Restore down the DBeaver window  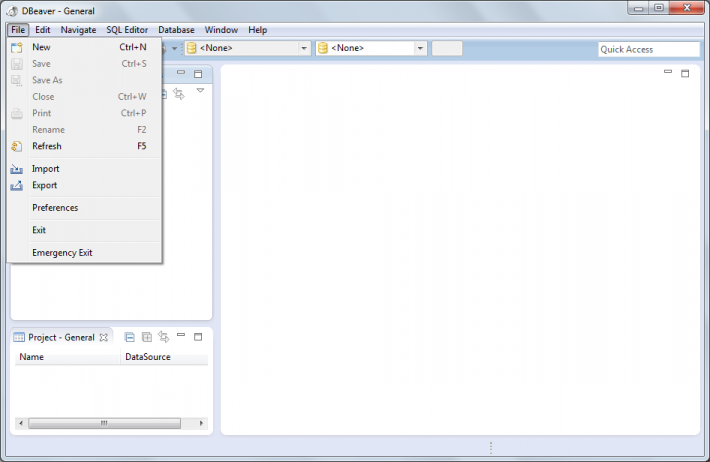point(659,8)
